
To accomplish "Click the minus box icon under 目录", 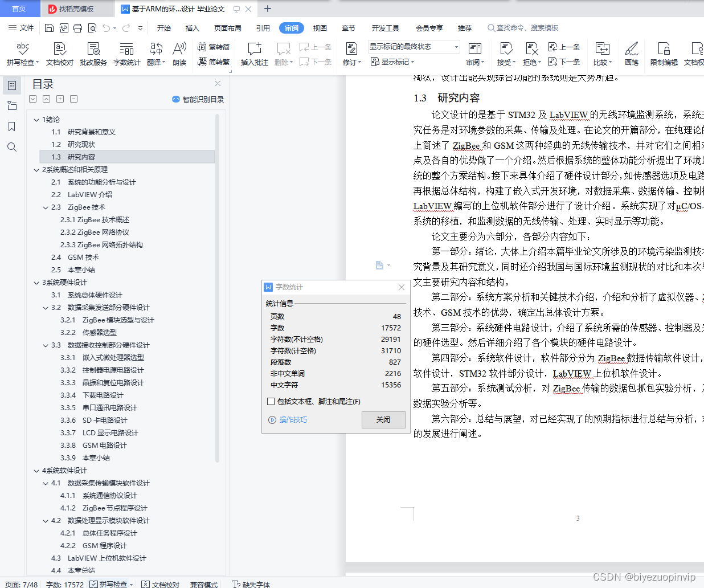I will 73,99.
